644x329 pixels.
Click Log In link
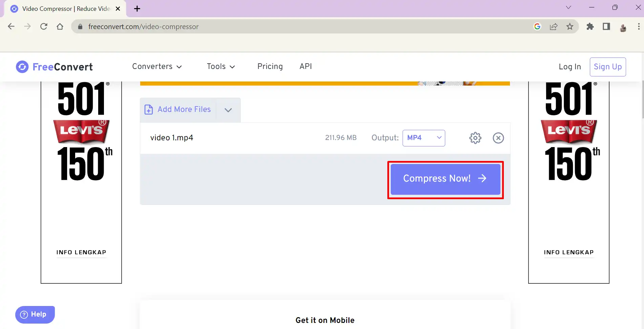[x=570, y=67]
